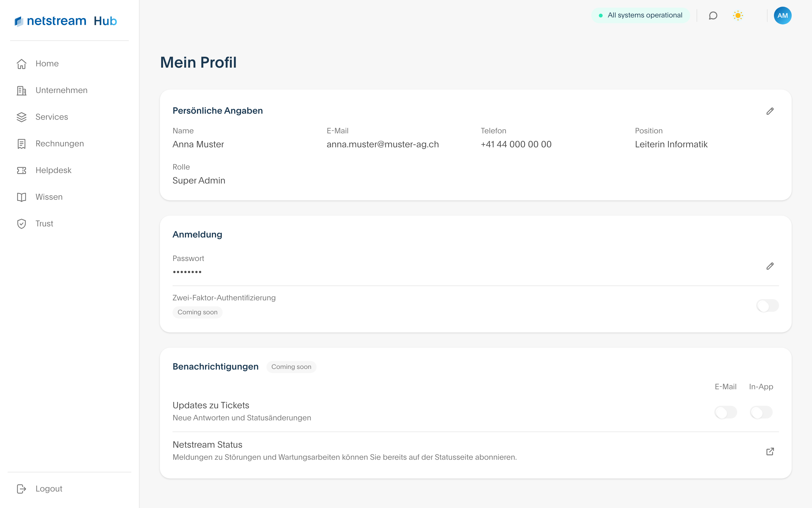Toggle E-Mail switch for Updates zu Tickets
Viewport: 812px width, 508px height.
tap(726, 412)
